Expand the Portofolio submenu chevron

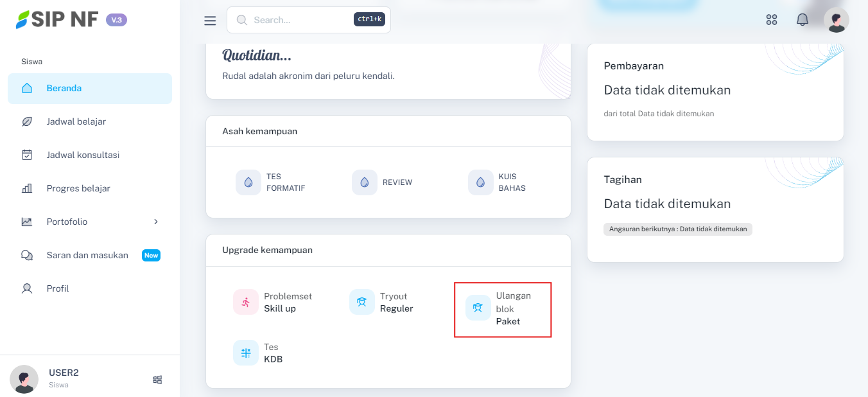click(155, 222)
